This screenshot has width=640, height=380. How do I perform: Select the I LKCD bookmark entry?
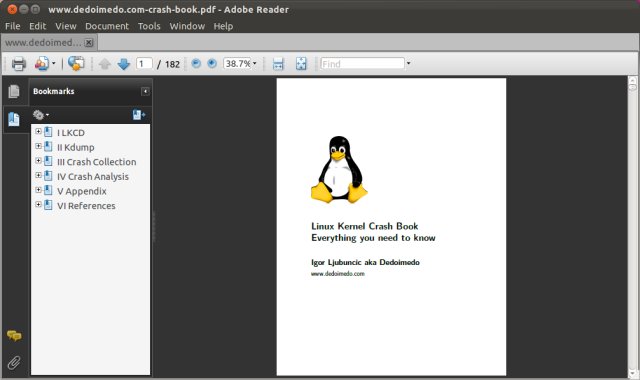coord(71,133)
